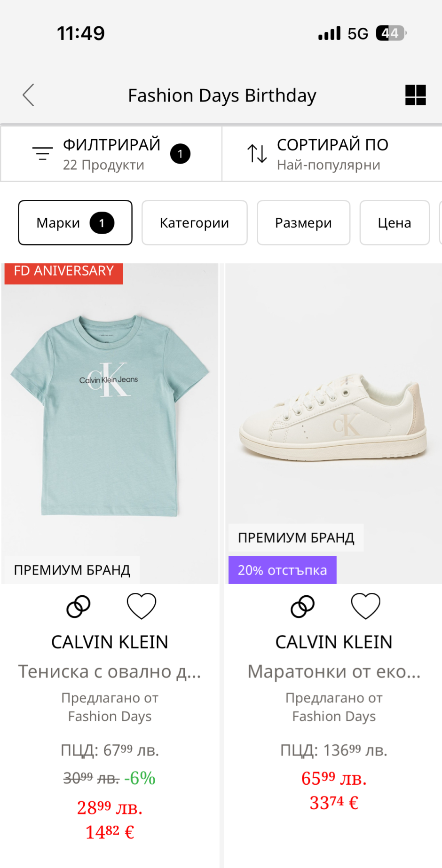The width and height of the screenshot is (442, 868).
Task: Switch product layout with the grid view icon
Action: point(416,95)
